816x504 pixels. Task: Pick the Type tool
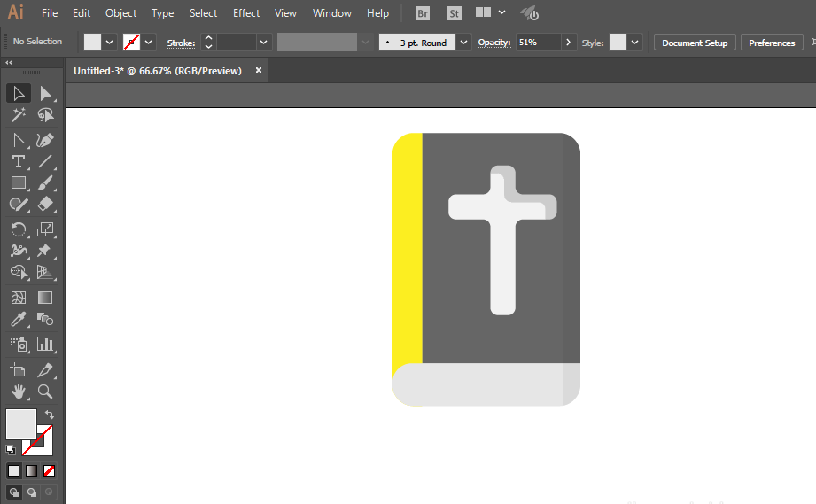point(19,162)
